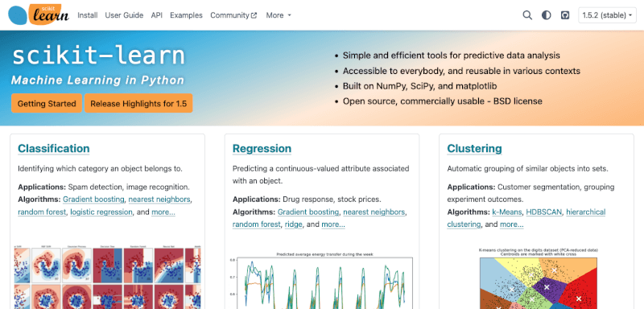Open the Examples menu item

[x=186, y=15]
